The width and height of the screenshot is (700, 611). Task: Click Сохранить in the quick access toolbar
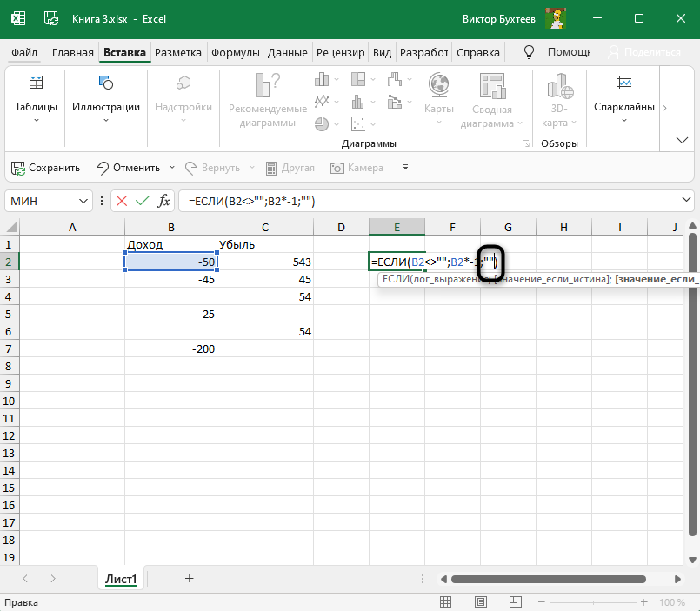click(45, 168)
